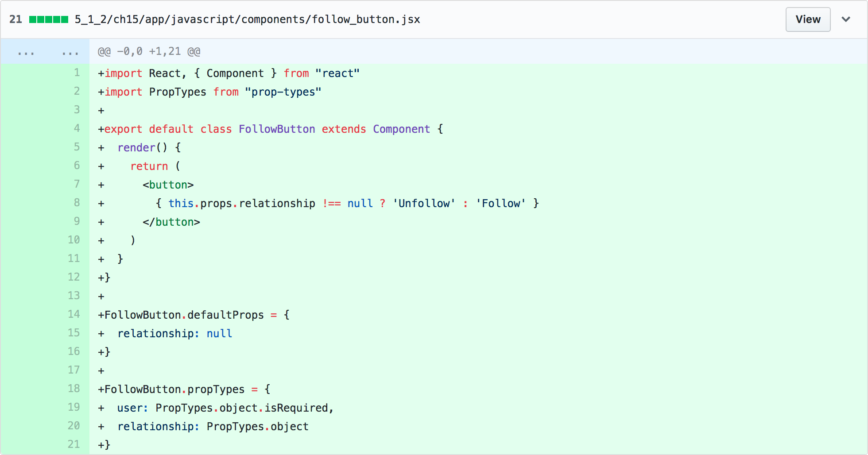This screenshot has height=455, width=868.
Task: Click the 21 changed lines count
Action: pyautogui.click(x=15, y=19)
